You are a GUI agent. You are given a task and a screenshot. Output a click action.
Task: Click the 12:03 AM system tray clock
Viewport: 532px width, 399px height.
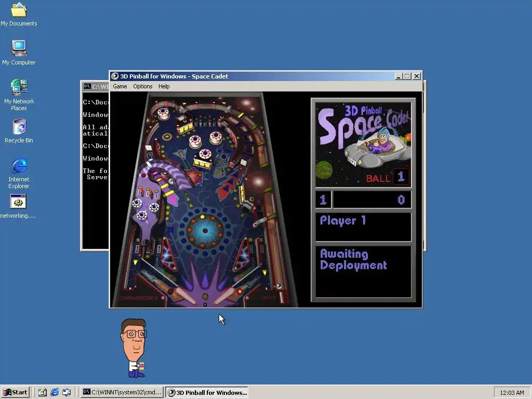coord(512,393)
